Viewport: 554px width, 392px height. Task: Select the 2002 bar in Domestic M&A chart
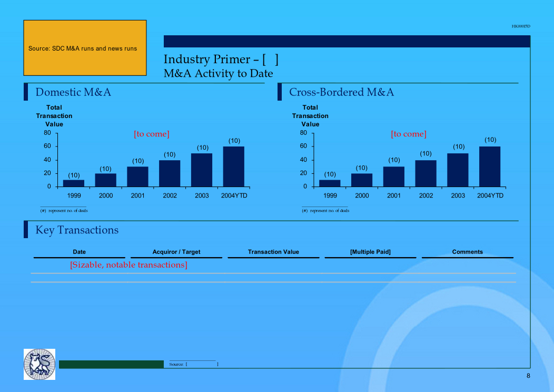coord(170,173)
